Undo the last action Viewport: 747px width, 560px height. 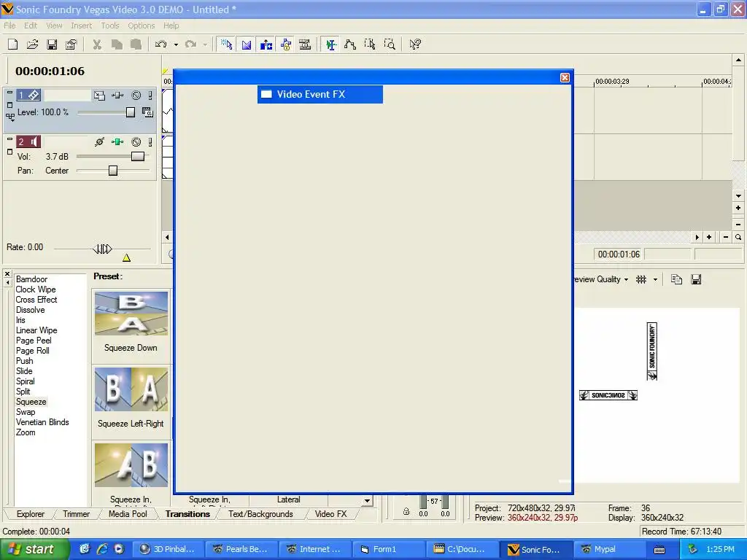point(161,44)
